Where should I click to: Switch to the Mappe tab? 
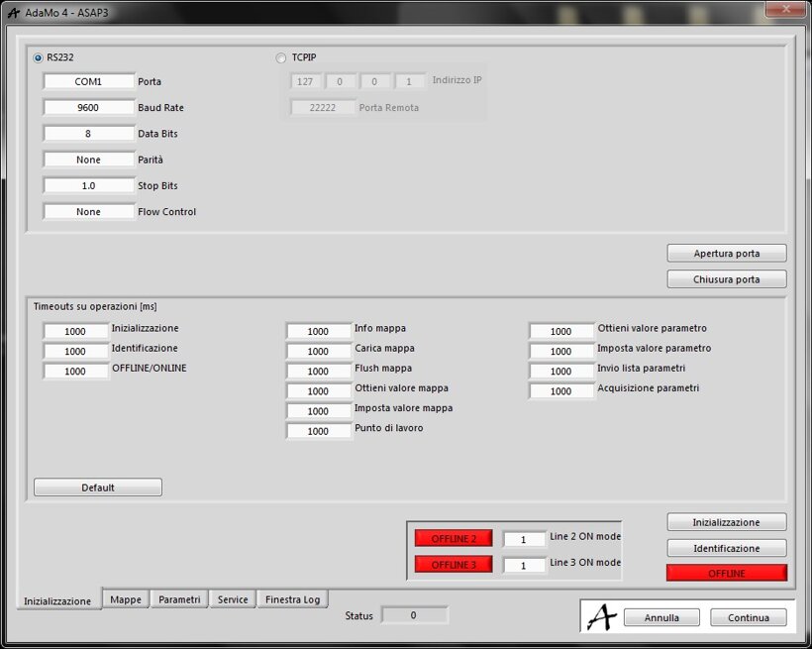click(x=126, y=599)
